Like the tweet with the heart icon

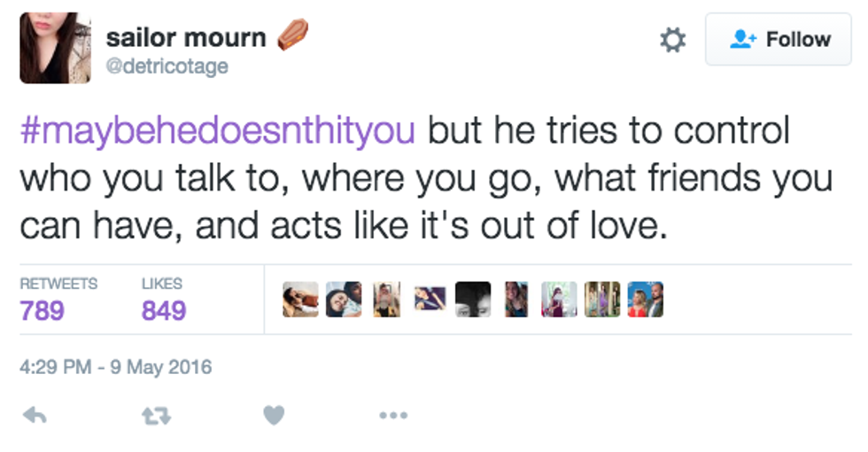pos(274,414)
